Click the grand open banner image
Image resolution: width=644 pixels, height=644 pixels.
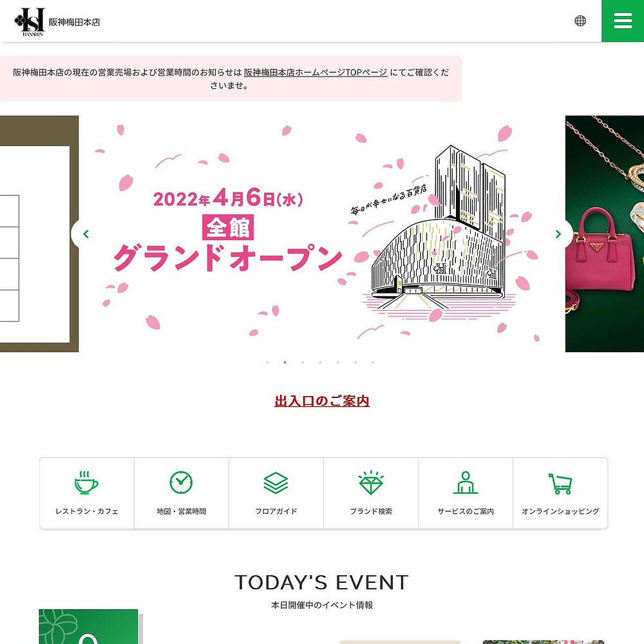point(322,234)
